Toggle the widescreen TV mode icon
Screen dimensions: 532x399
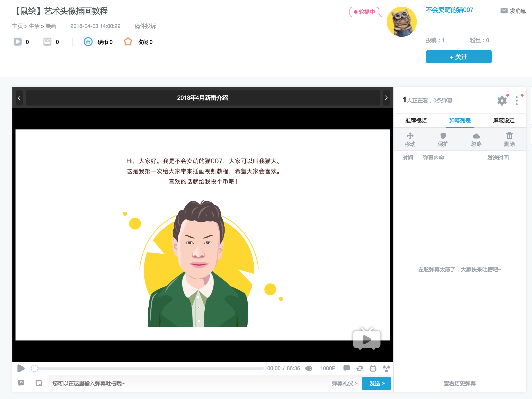pyautogui.click(x=373, y=368)
